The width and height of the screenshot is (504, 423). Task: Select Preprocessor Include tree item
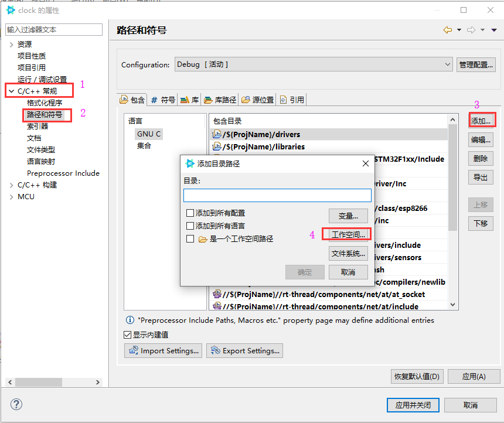click(x=63, y=173)
